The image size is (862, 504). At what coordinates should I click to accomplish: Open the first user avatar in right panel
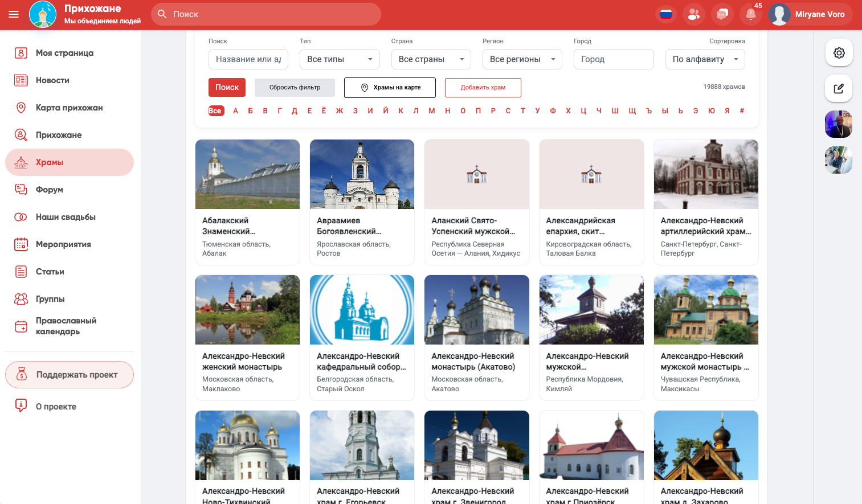click(x=839, y=124)
